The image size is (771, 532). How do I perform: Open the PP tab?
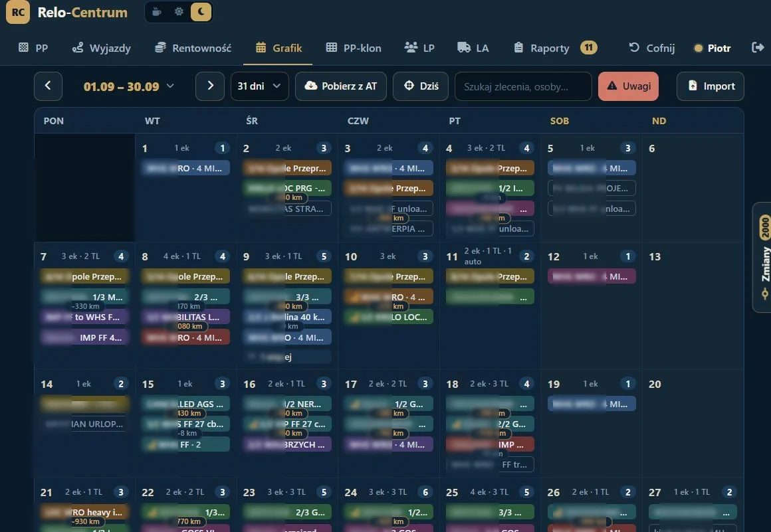tap(33, 48)
